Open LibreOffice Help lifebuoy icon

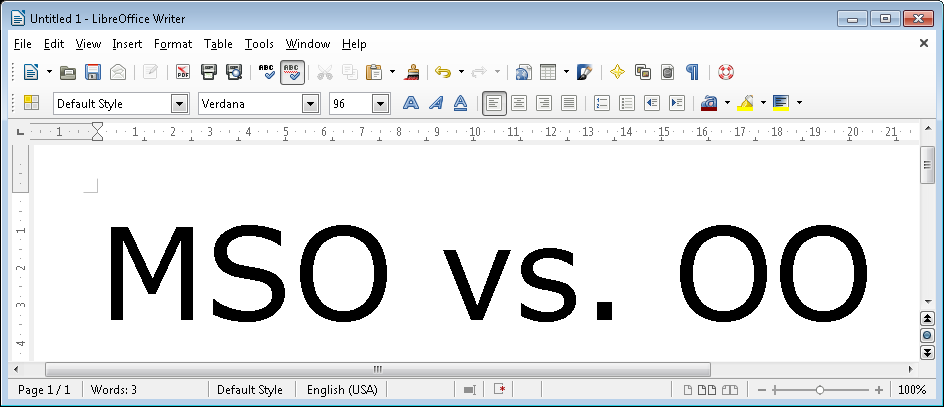[x=726, y=72]
